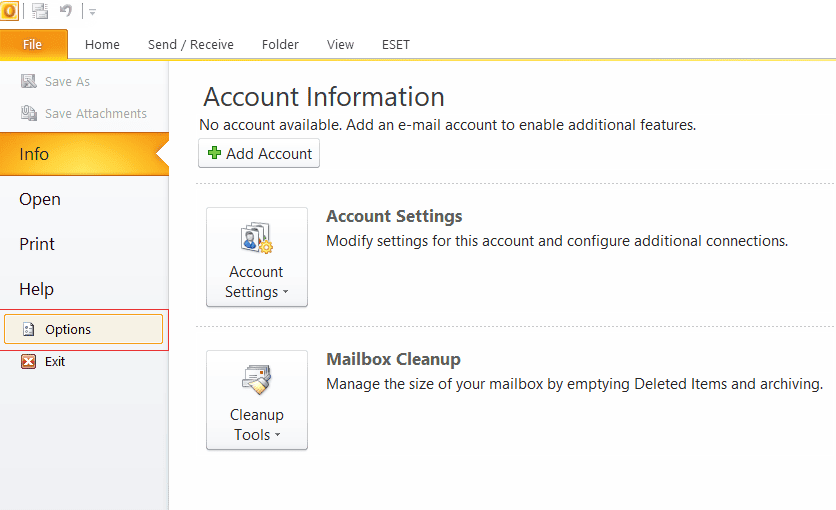The image size is (836, 510).
Task: Select the View ribbon tab
Action: pyautogui.click(x=340, y=45)
